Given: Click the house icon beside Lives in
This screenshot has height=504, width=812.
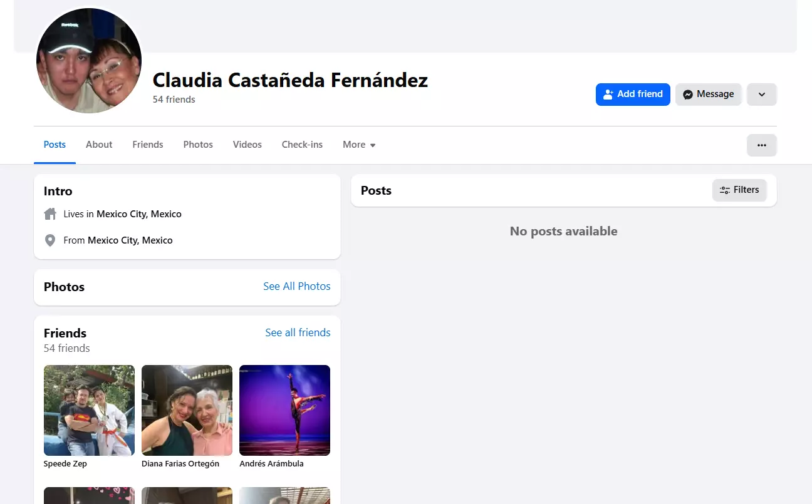Looking at the screenshot, I should 50,214.
